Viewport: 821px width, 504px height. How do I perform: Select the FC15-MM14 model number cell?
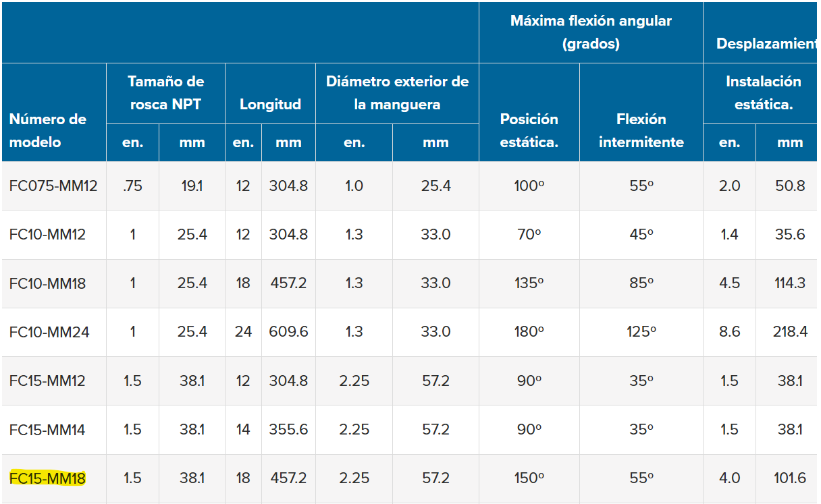point(47,430)
